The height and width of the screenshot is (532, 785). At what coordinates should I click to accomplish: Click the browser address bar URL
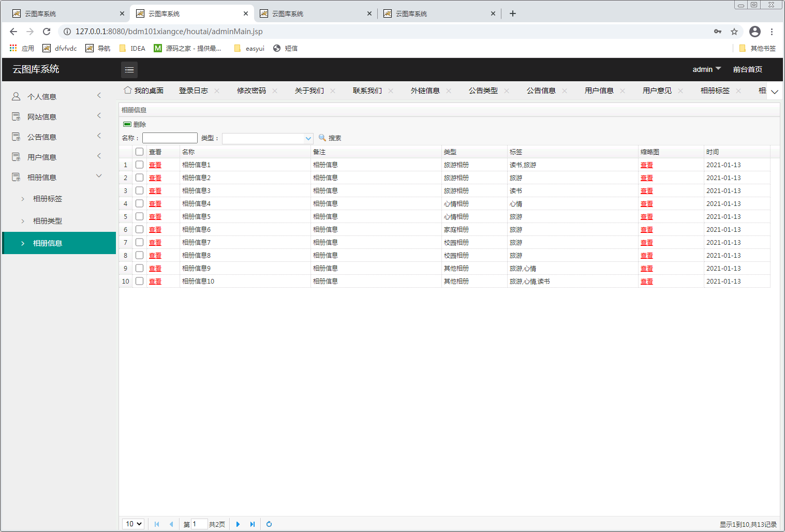169,32
